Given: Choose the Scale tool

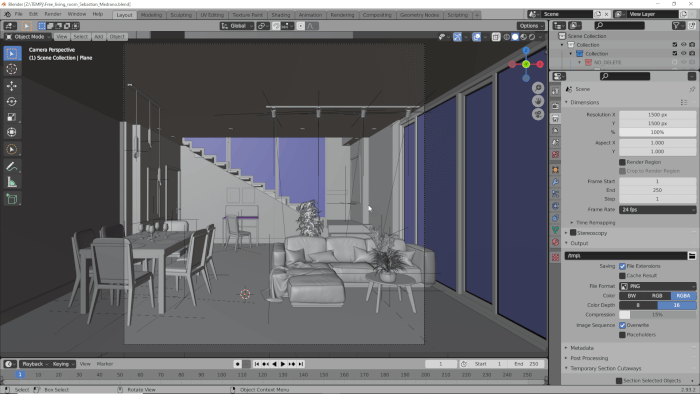Looking at the screenshot, I should point(12,117).
